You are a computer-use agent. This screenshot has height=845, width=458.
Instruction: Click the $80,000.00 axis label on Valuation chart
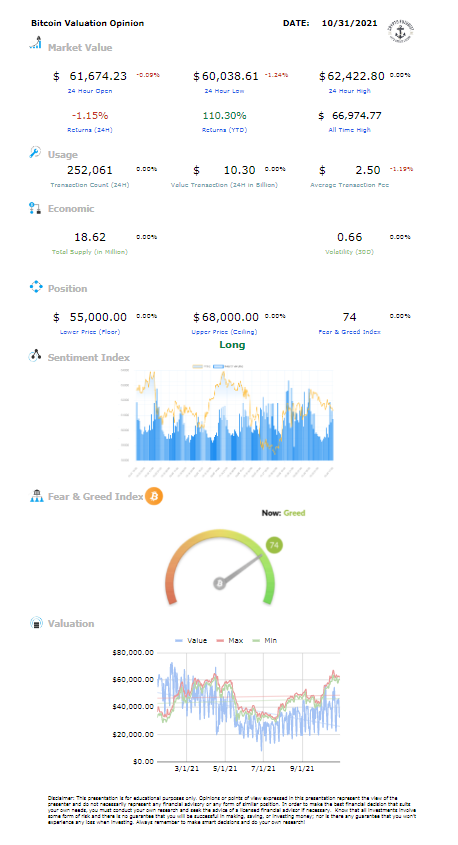click(x=133, y=653)
